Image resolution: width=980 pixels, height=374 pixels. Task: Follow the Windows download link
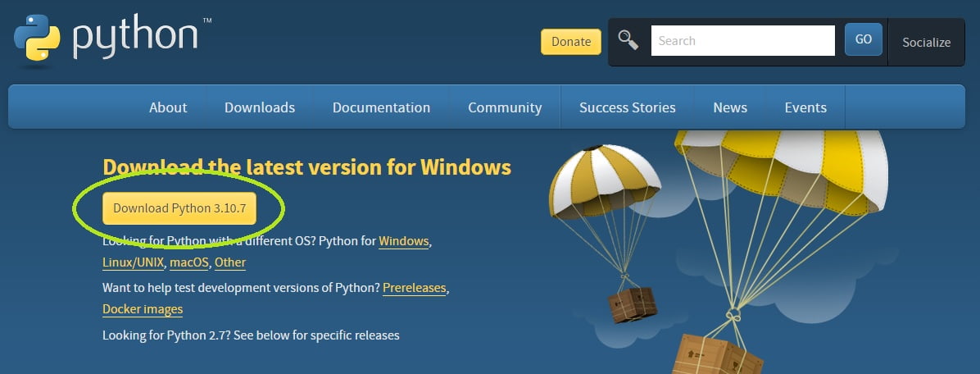(403, 241)
